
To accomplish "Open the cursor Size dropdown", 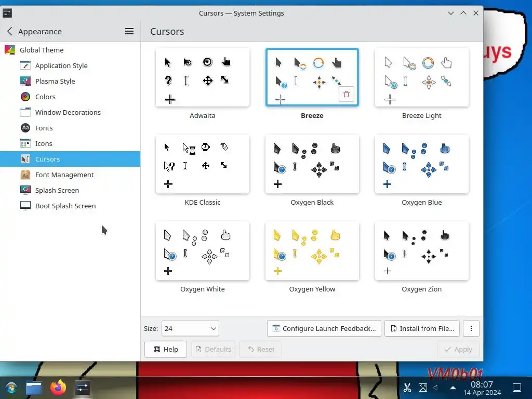I will pos(190,328).
